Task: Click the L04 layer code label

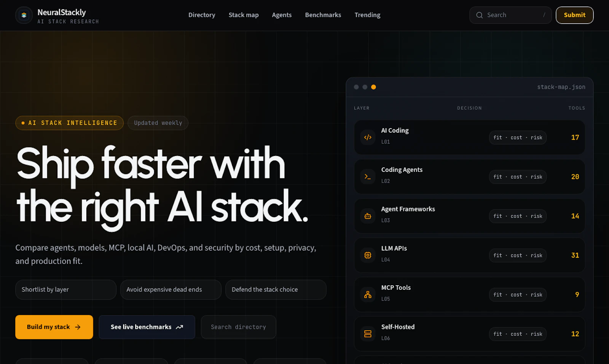Action: click(x=386, y=260)
